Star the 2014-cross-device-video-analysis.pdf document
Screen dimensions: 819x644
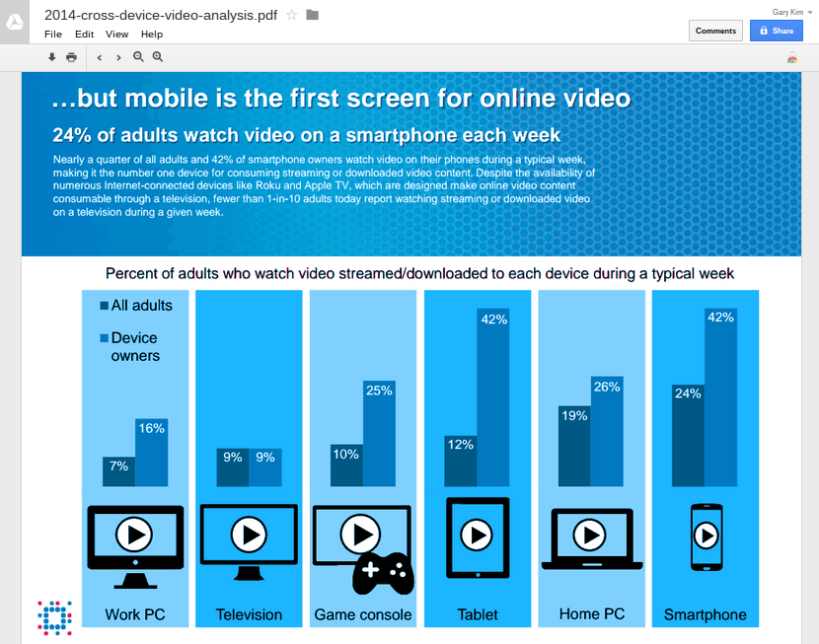(291, 15)
